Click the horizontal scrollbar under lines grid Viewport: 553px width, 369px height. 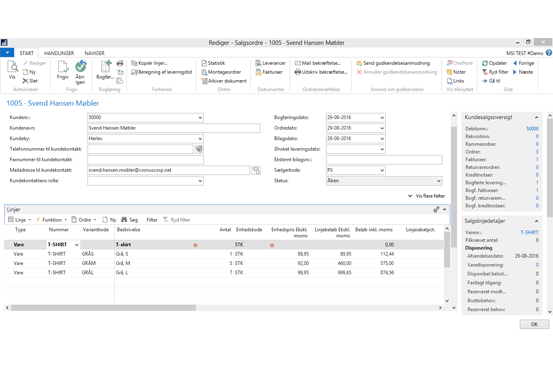pyautogui.click(x=103, y=308)
